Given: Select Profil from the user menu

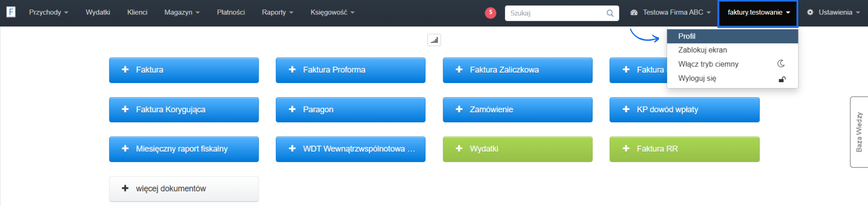Looking at the screenshot, I should tap(687, 36).
